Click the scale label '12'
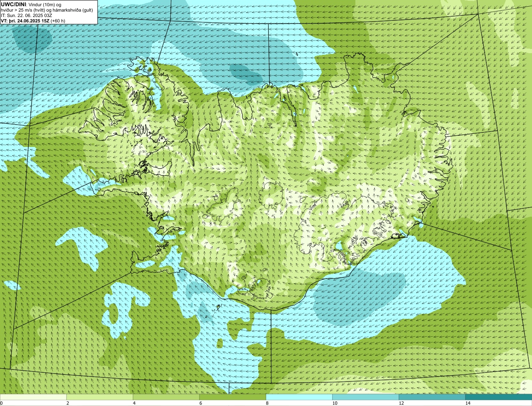The image size is (532, 406). pos(401,403)
